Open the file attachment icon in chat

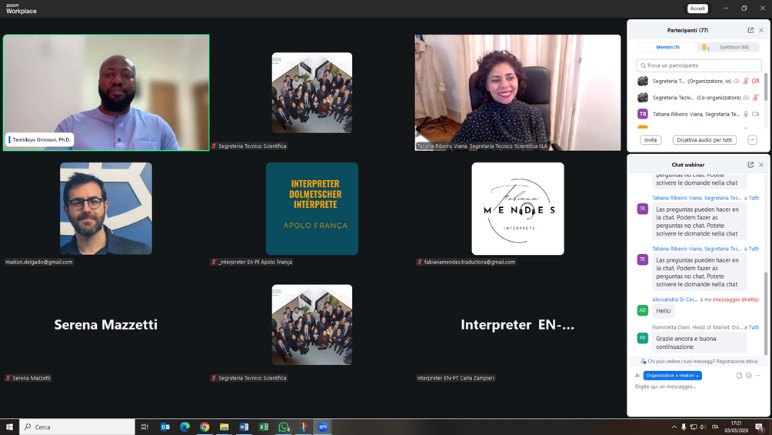739,376
